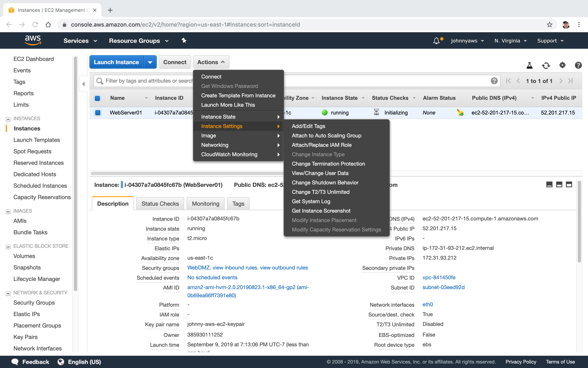Open the help question mark icon in the toolbar
Viewport: 588px width, 368px height.
point(578,65)
